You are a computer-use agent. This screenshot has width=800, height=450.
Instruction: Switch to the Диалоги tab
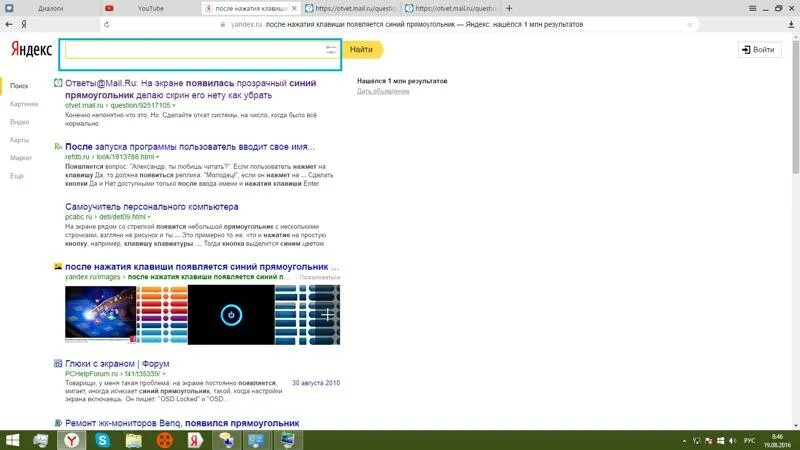[x=50, y=8]
